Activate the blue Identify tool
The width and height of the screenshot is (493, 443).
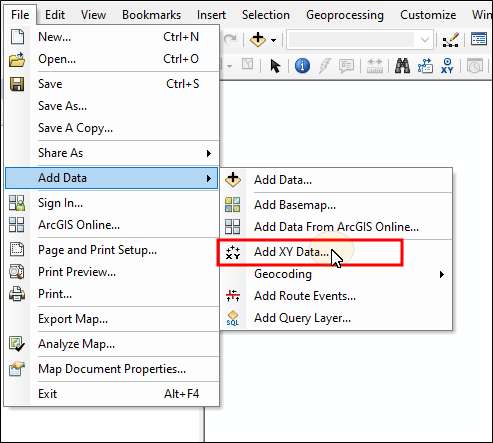[302, 66]
